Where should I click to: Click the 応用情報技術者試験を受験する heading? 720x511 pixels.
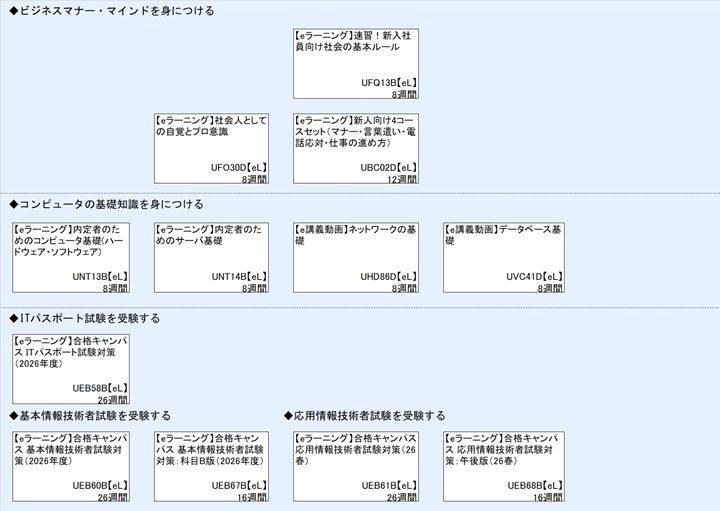[364, 415]
